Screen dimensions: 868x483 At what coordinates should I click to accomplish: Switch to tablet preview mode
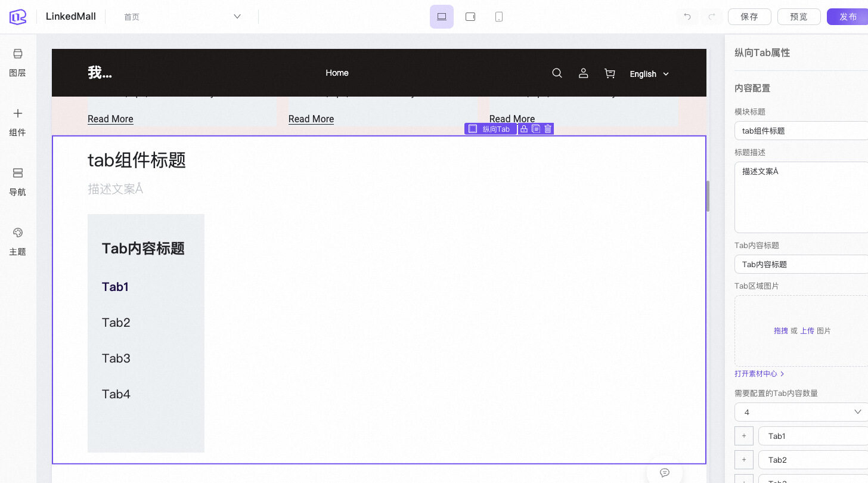point(470,17)
